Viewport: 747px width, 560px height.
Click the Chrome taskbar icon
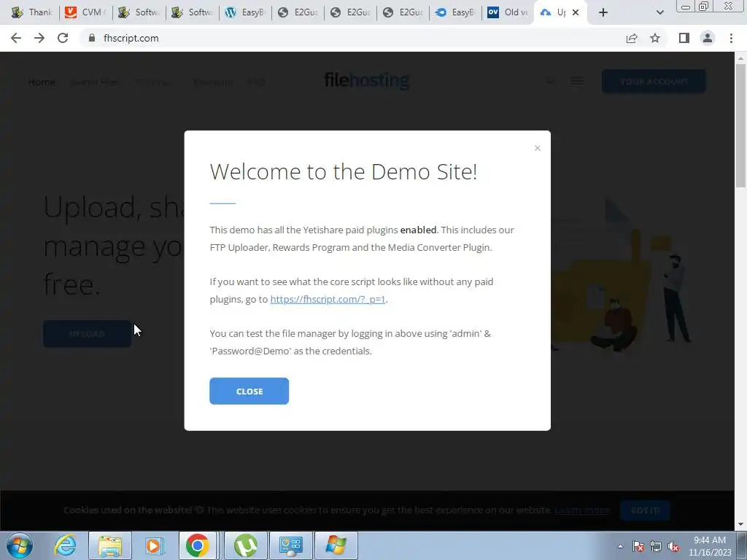point(198,545)
